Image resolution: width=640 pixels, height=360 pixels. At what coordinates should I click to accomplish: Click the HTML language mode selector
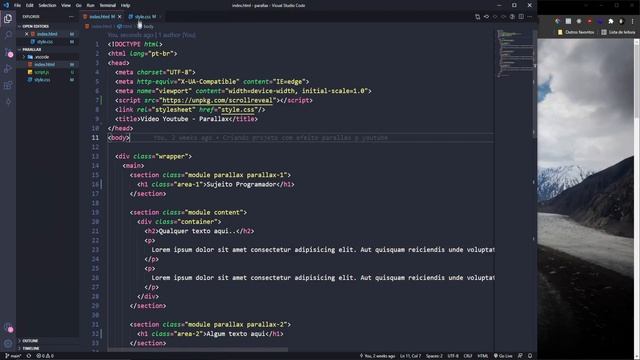(x=483, y=356)
